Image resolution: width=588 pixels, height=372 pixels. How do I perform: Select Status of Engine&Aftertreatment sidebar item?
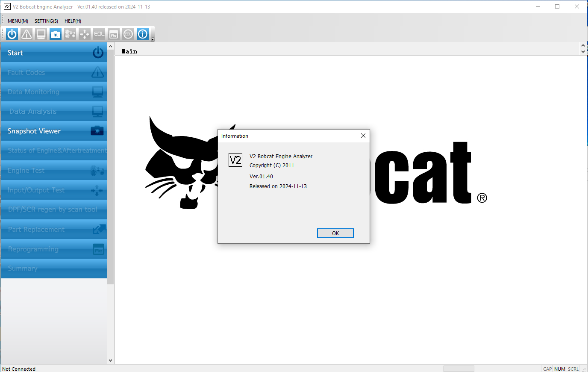coord(54,151)
